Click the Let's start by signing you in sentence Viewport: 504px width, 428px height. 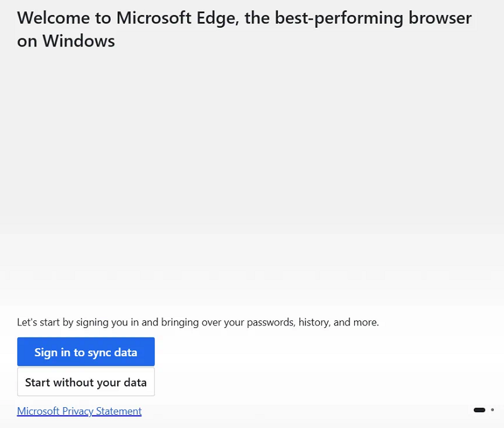pyautogui.click(x=198, y=322)
